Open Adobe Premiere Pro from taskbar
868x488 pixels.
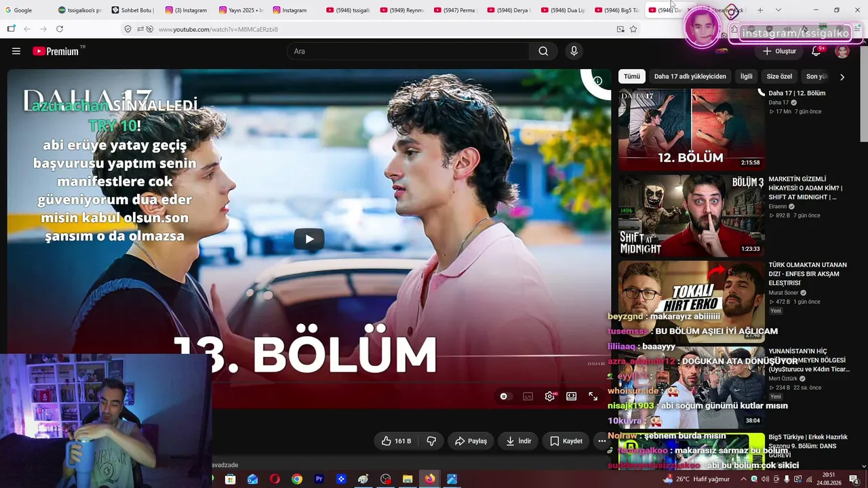[319, 479]
